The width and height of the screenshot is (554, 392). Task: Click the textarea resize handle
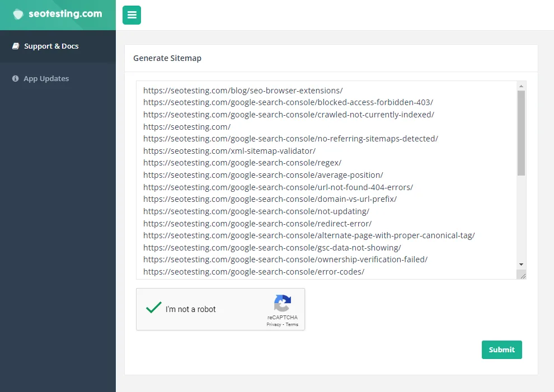point(522,275)
